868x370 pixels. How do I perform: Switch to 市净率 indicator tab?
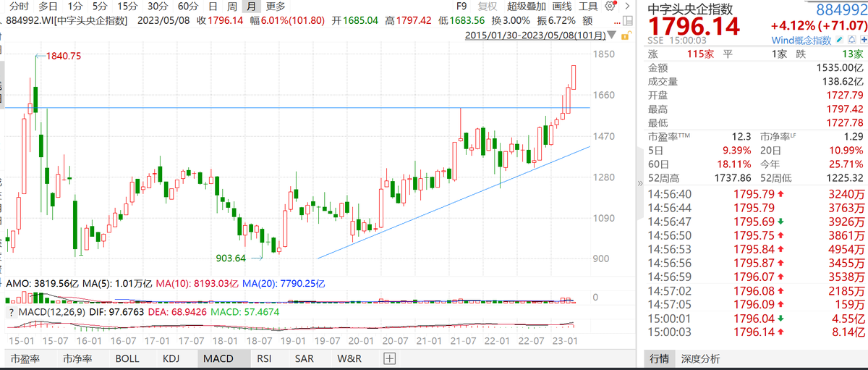click(x=77, y=358)
